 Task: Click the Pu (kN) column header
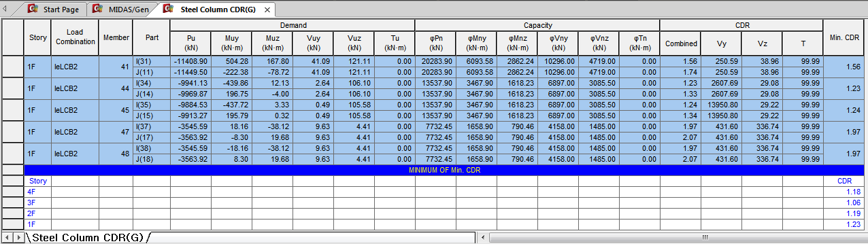(x=190, y=43)
